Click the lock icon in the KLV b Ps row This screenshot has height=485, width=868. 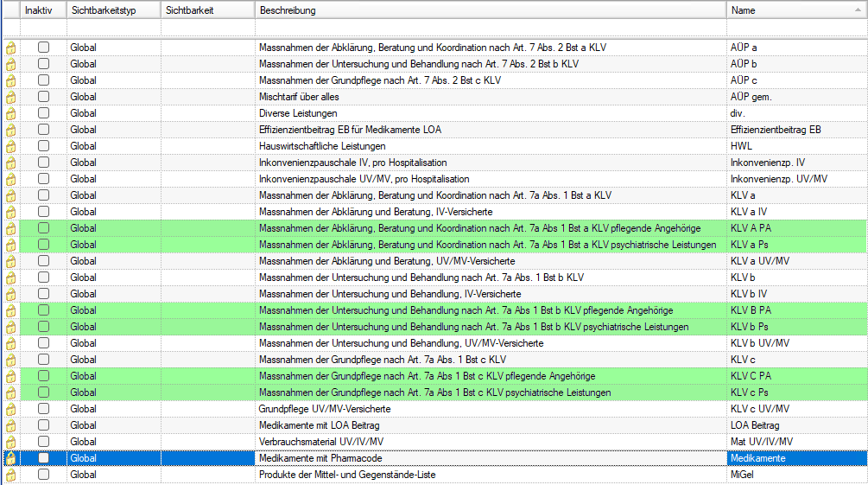point(11,328)
